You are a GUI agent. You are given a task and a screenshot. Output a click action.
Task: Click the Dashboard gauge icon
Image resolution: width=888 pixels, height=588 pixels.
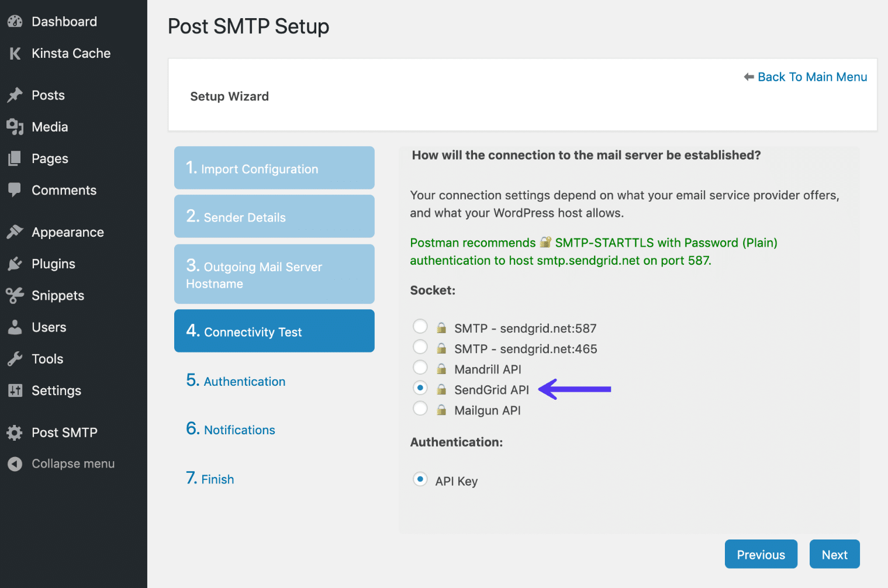(x=15, y=22)
